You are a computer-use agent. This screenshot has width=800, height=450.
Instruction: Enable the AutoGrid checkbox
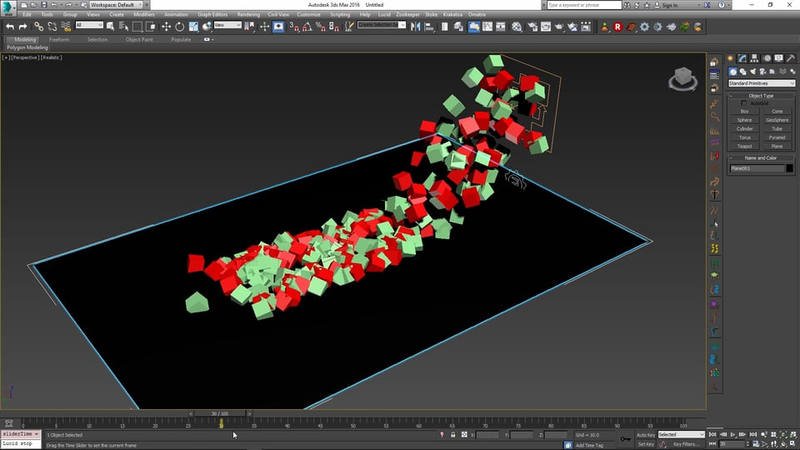pyautogui.click(x=744, y=103)
